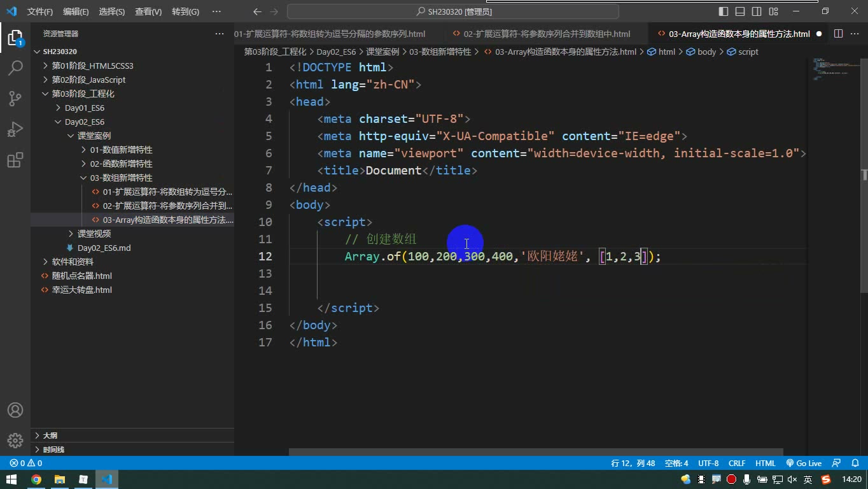Change line ending via CRLF status item
The width and height of the screenshot is (868, 489).
[737, 464]
